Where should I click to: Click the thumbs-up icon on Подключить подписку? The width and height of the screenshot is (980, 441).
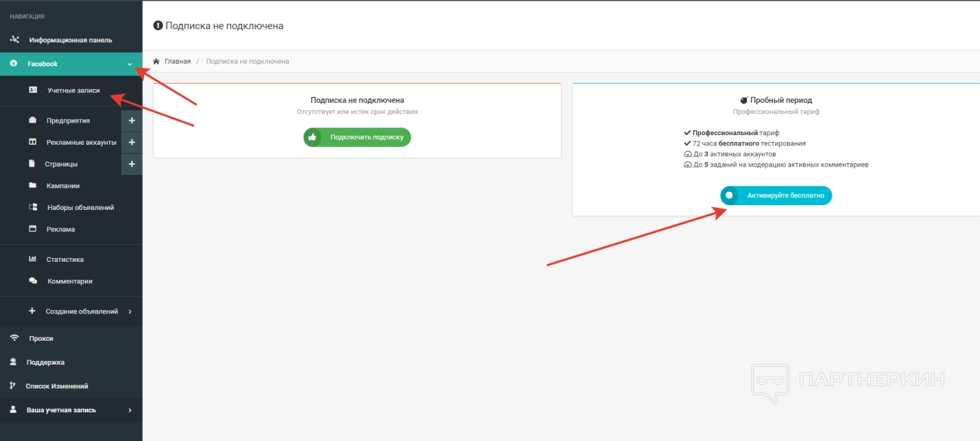(313, 137)
